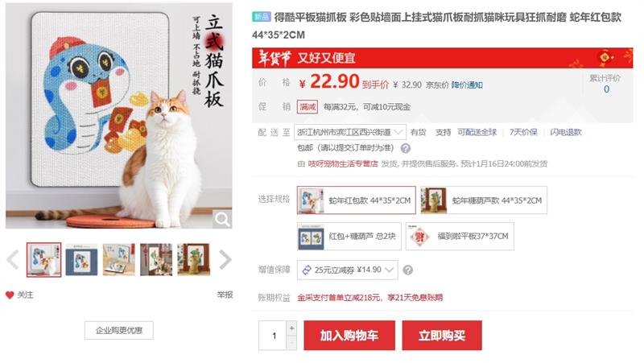The width and height of the screenshot is (644, 363).
Task: Choose the 红包+糖葫芦 总2块 option
Action: (x=349, y=236)
